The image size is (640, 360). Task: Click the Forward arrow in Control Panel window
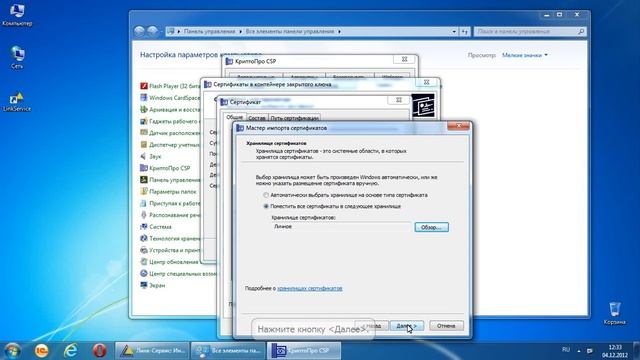[152, 31]
